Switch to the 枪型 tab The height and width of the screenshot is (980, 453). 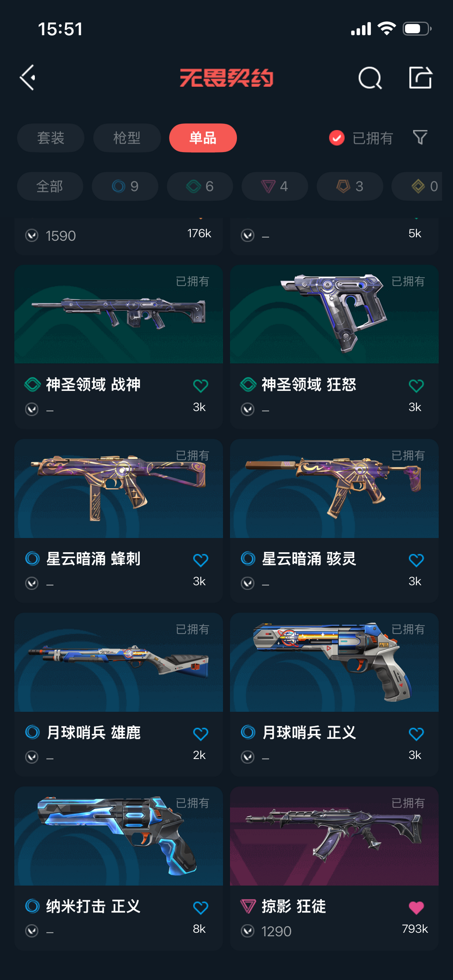127,138
